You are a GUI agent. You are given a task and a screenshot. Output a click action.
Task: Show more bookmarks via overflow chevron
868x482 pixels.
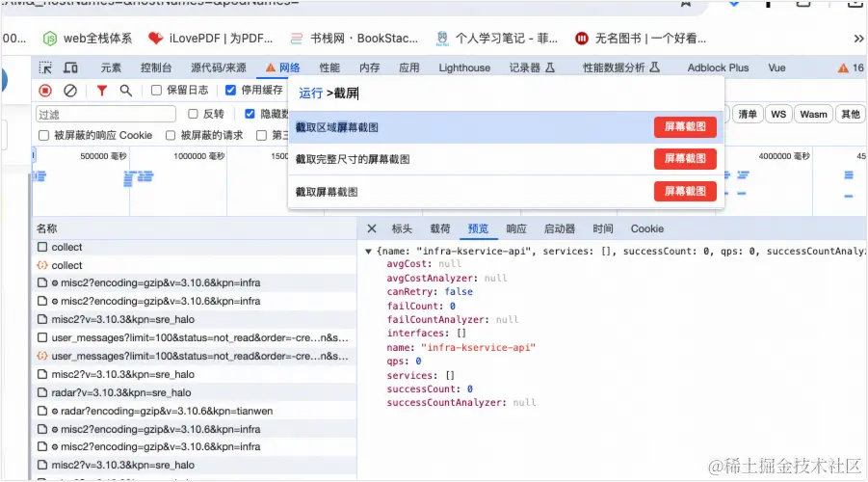click(x=858, y=39)
